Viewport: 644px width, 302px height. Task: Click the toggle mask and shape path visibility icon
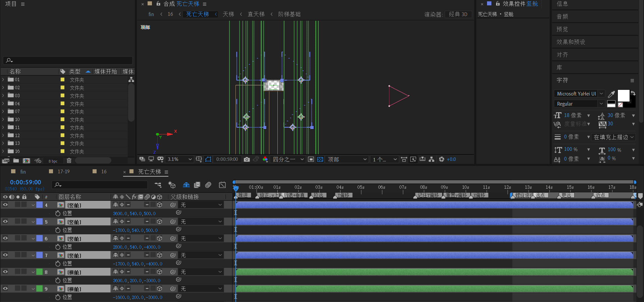208,160
